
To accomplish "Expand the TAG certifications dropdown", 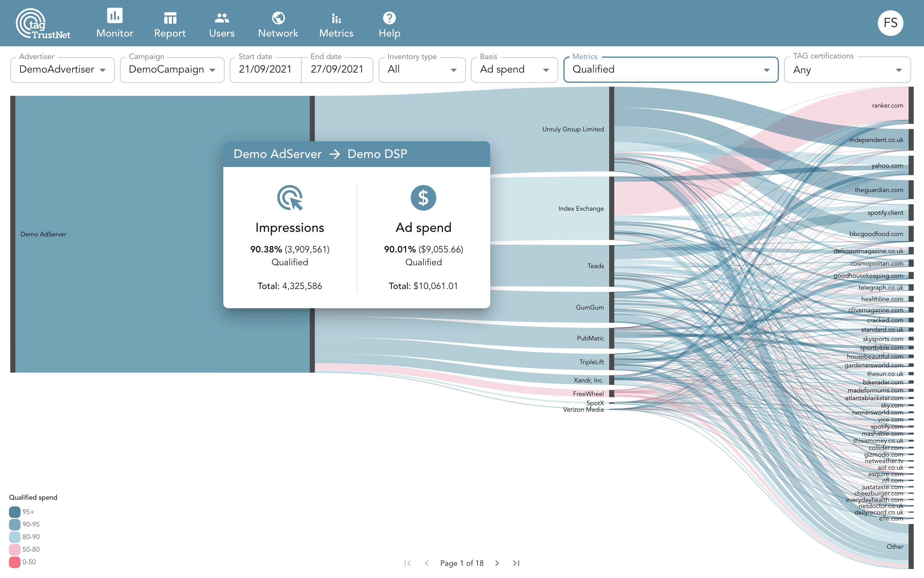I will 847,70.
